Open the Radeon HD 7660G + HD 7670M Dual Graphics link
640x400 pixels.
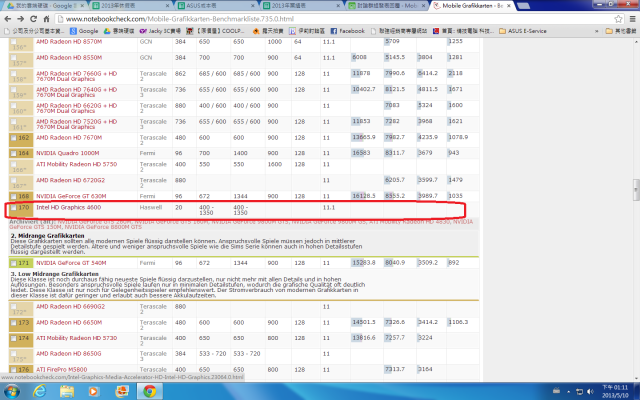coord(76,76)
